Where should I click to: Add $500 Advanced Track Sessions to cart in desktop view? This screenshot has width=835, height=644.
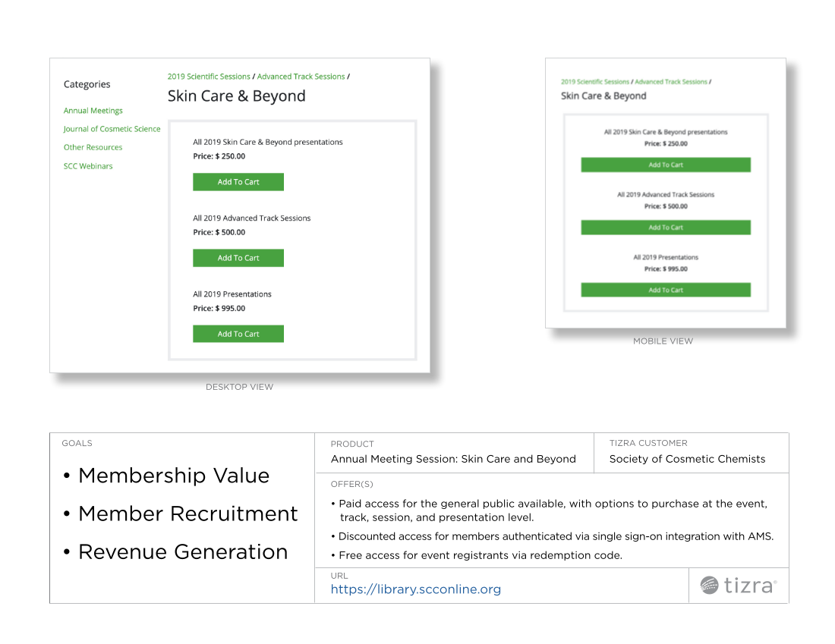point(238,258)
